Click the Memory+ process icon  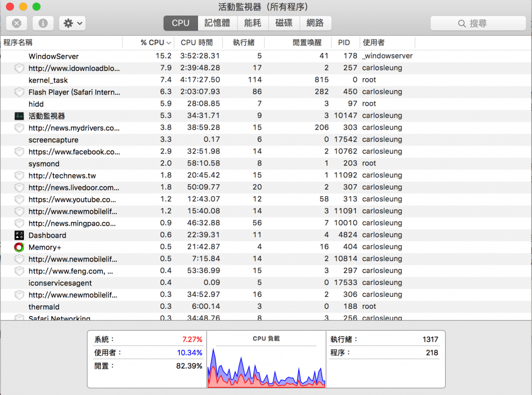(19, 247)
